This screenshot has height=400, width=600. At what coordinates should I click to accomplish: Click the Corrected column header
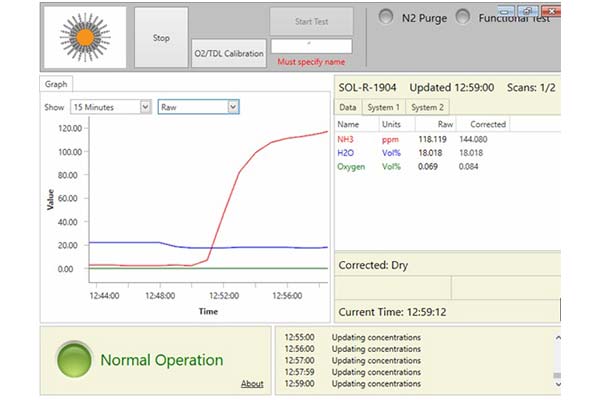click(488, 124)
